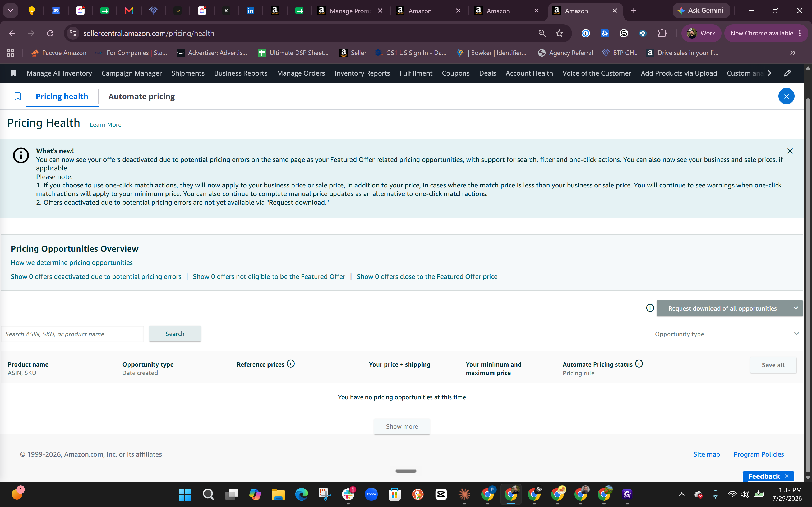Expand the Opportunity type dropdown
The image size is (812, 507).
(x=726, y=334)
